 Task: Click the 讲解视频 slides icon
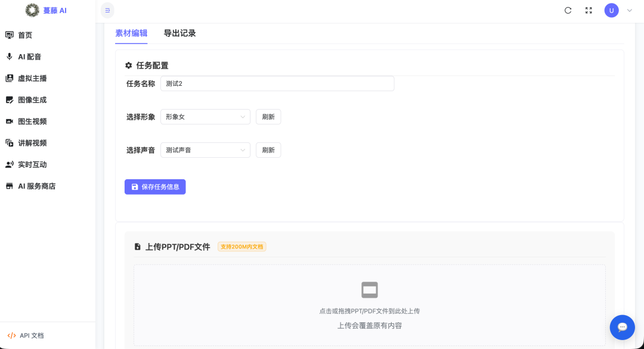pos(10,143)
